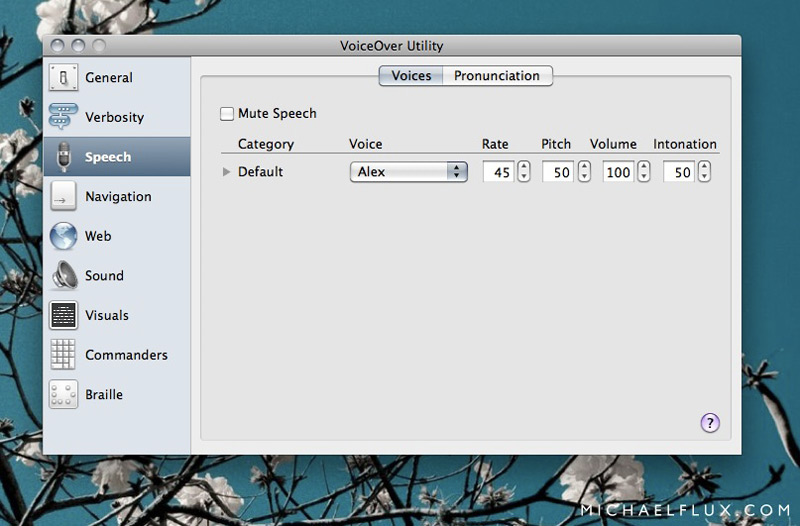800x526 pixels.
Task: Open the Alex voice dropdown
Action: [408, 172]
